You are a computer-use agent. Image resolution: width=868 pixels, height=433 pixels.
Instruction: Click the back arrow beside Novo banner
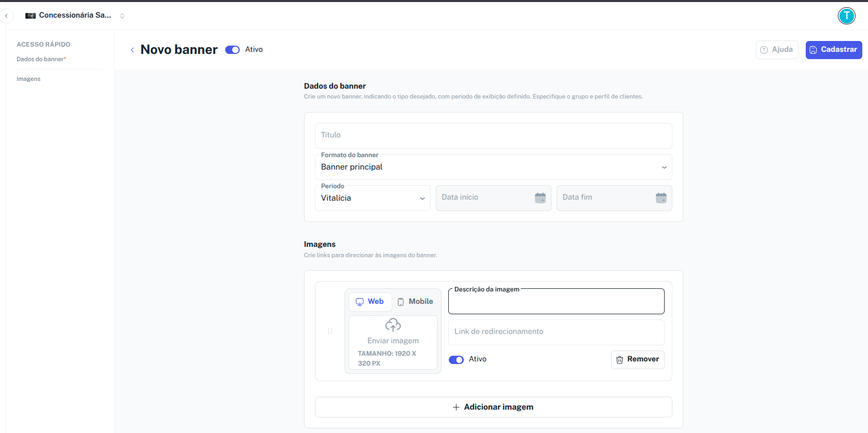pos(132,50)
